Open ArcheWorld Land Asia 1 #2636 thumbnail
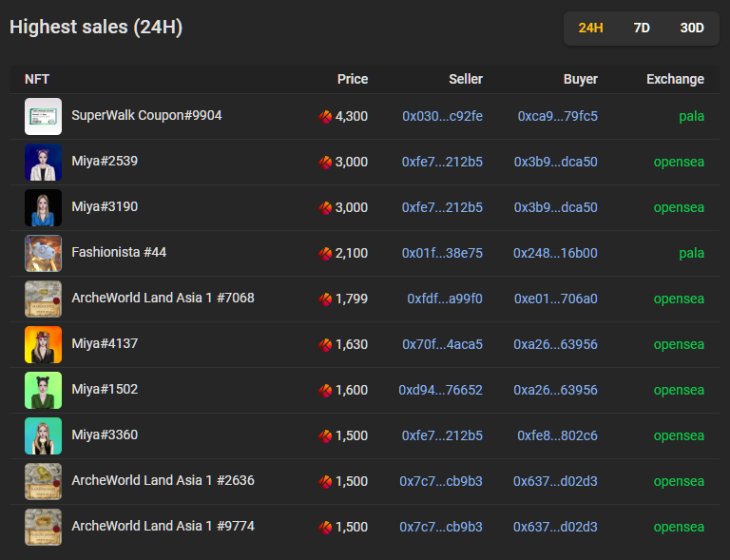Viewport: 730px width, 560px height. point(44,481)
